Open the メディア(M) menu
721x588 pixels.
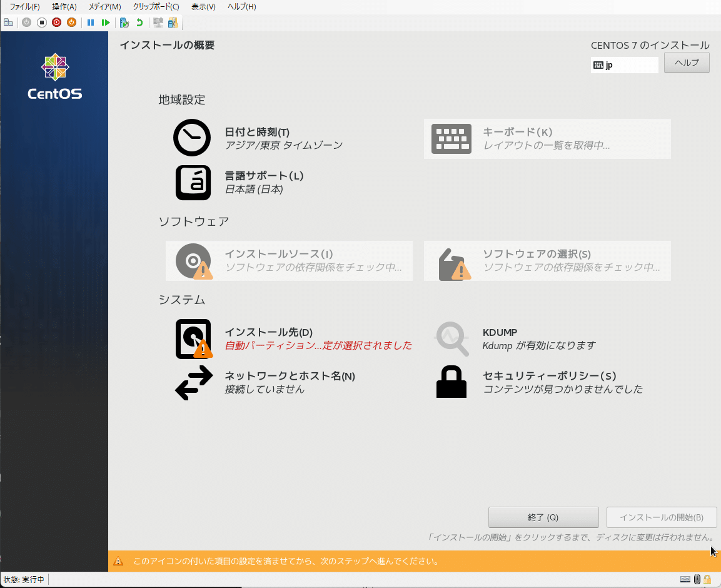coord(104,6)
